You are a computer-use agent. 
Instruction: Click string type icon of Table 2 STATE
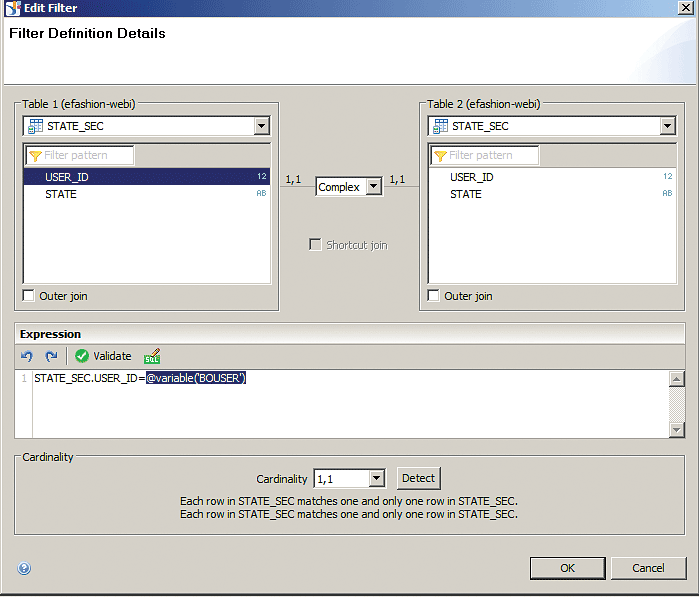[x=667, y=193]
